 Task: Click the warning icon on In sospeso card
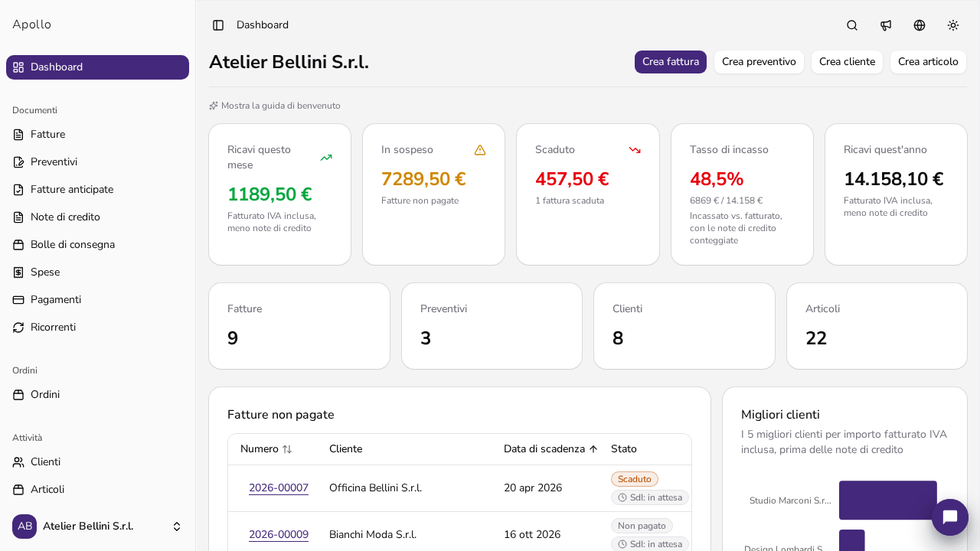[x=480, y=150]
